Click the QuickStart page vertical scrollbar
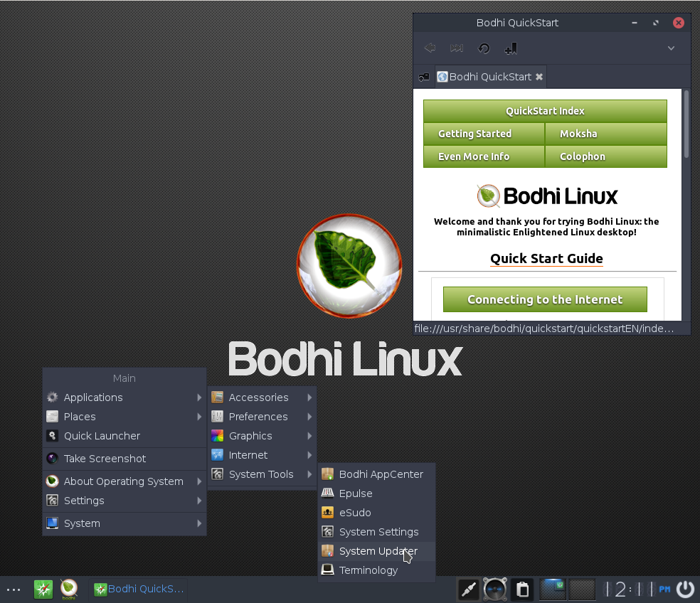The image size is (700, 603). [x=686, y=124]
